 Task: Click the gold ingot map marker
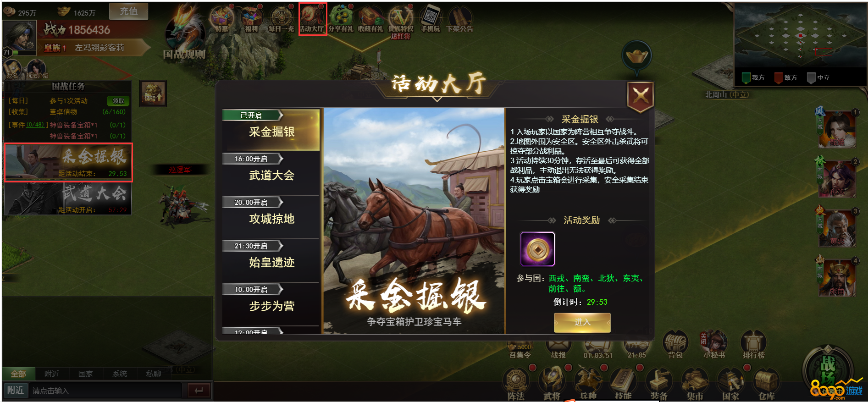[x=637, y=56]
